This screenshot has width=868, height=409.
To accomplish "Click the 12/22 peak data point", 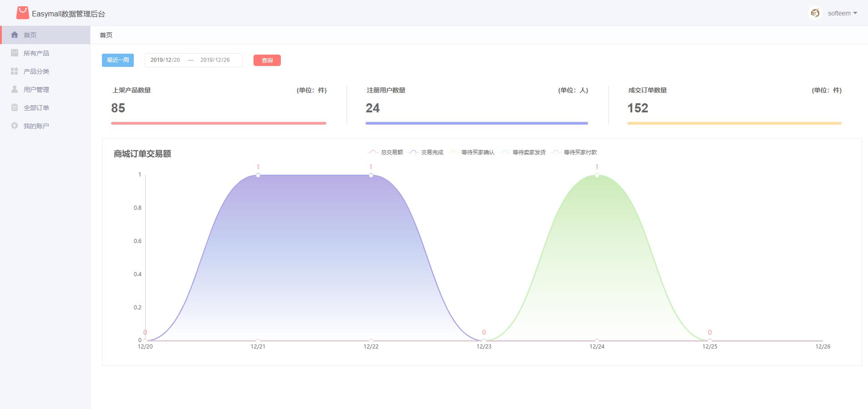I will [371, 175].
